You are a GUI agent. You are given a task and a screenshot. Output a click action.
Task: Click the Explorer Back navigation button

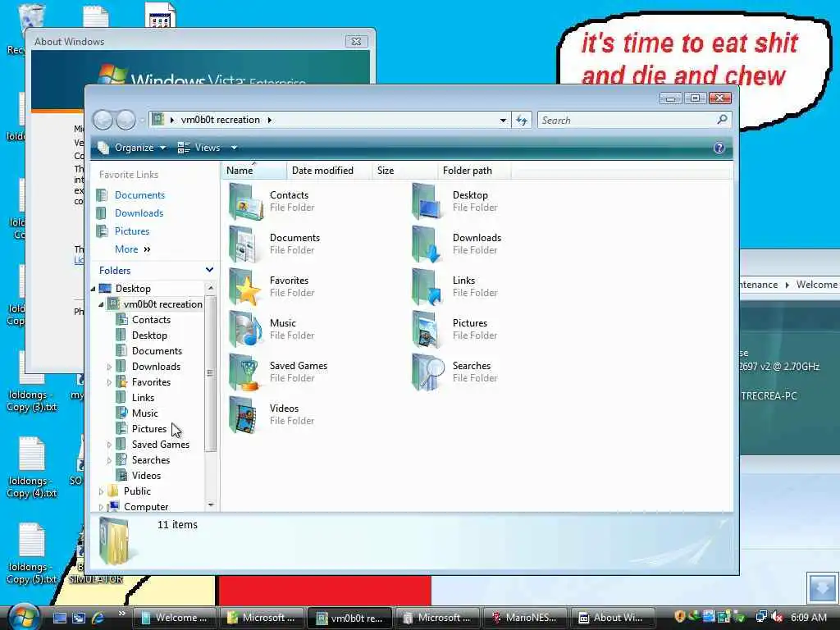(103, 120)
